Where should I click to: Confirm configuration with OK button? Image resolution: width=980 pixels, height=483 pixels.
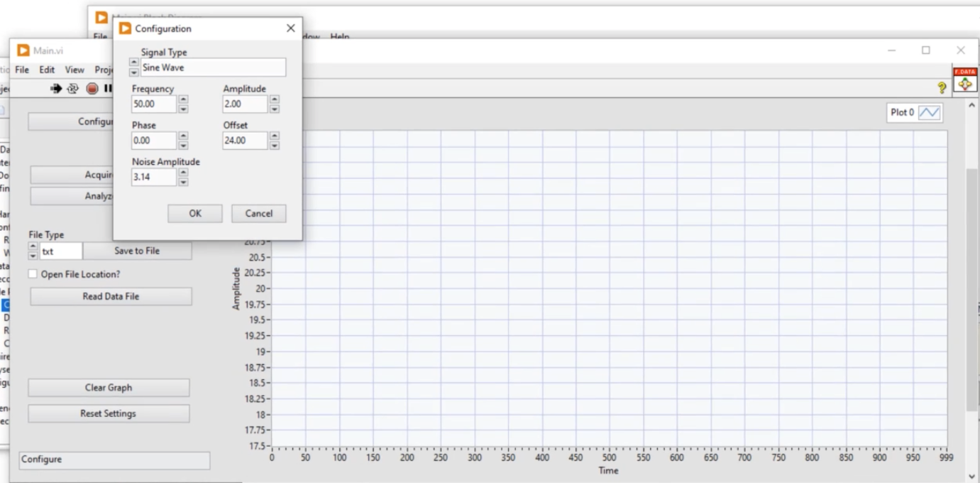pos(195,214)
